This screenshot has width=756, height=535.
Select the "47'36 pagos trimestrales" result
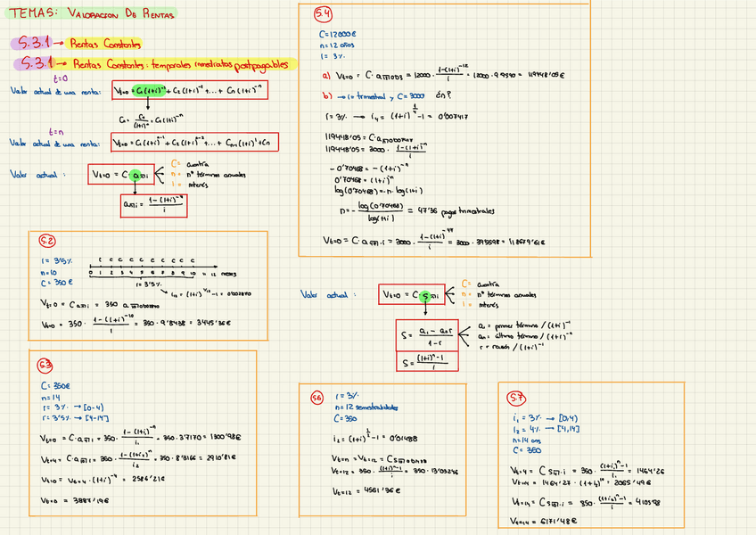455,211
